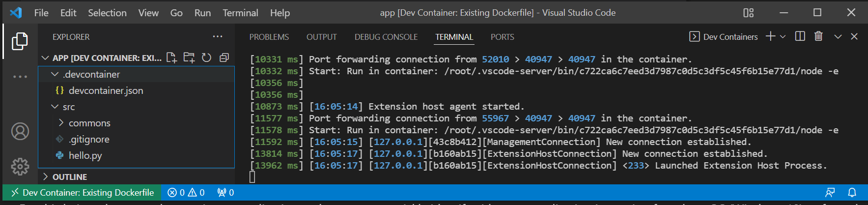Split the terminal panel
This screenshot has width=868, height=205.
(800, 36)
